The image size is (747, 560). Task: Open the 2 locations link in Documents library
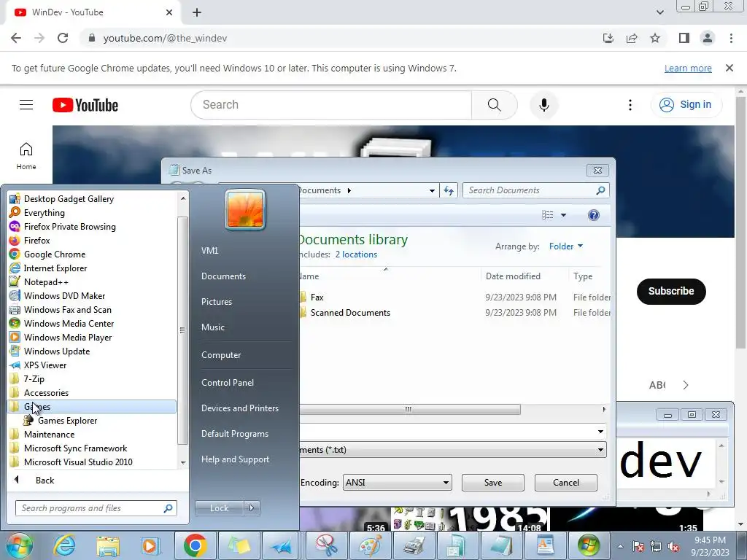(x=356, y=254)
